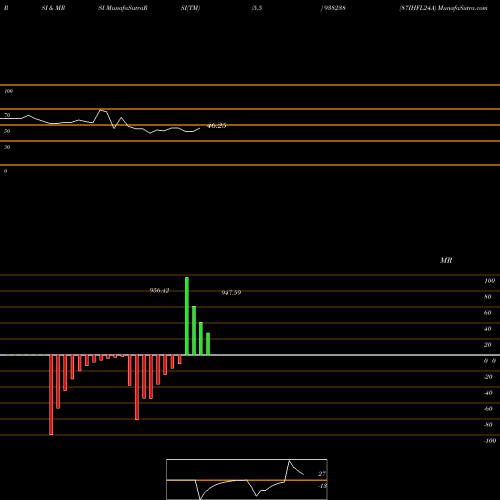Viewport: 500px width, 500px height.
Task: Click the RSI line peak near 70
Action: (101, 110)
